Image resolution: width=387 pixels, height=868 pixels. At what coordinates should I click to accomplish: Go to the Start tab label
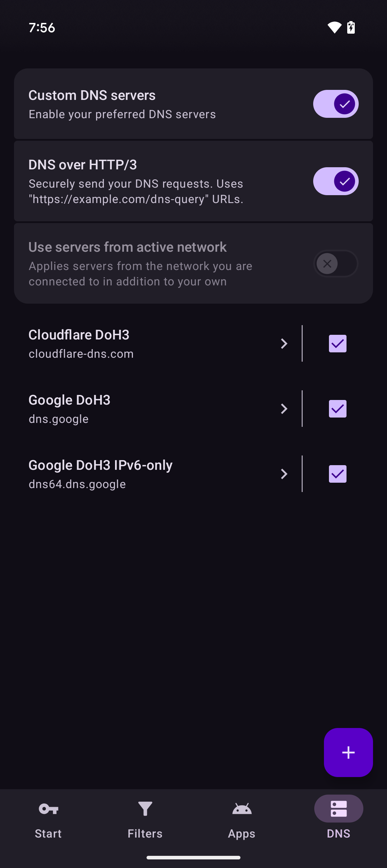[x=48, y=834]
